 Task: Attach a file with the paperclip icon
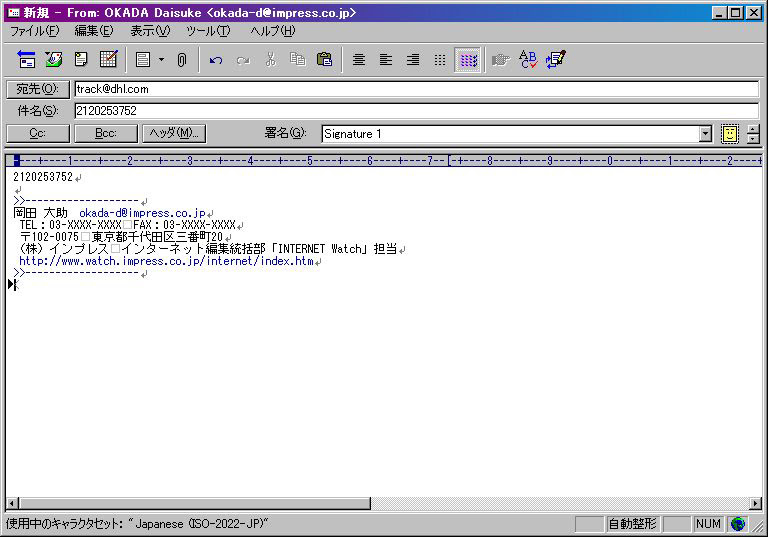182,60
